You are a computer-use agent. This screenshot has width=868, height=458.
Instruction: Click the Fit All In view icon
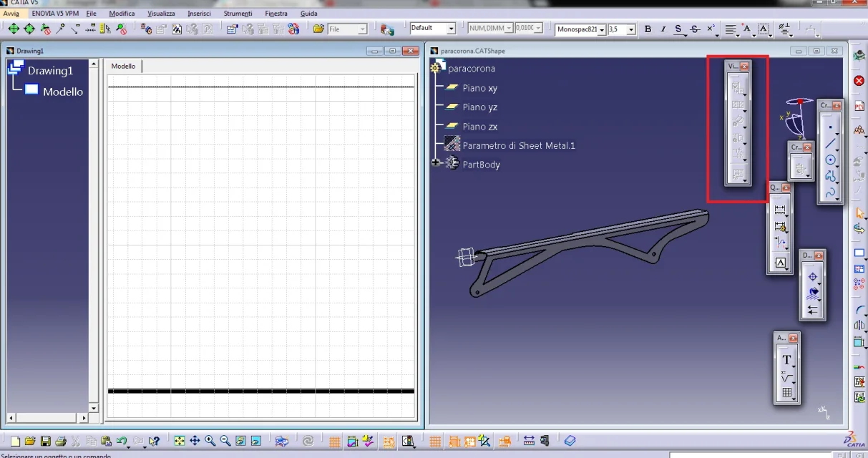(179, 442)
